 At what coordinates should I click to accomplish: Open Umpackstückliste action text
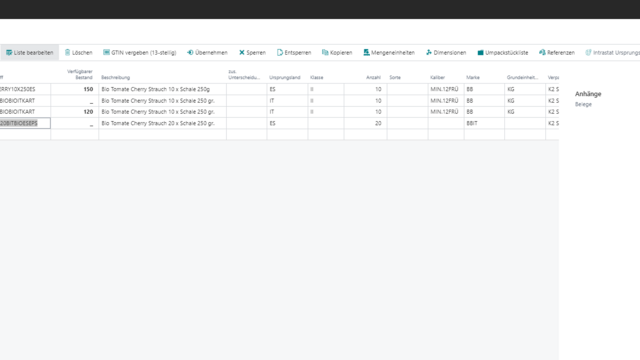click(x=507, y=53)
